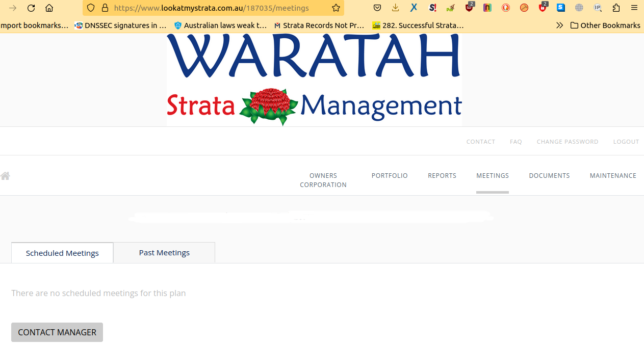This screenshot has width=644, height=345.
Task: Open the FAQ link
Action: tap(516, 142)
